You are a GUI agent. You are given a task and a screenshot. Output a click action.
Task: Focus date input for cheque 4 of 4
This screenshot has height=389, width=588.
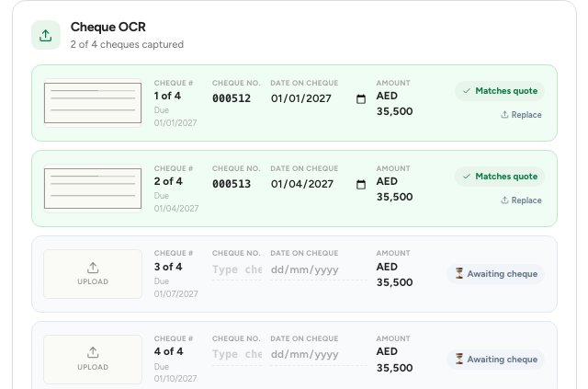pos(319,354)
